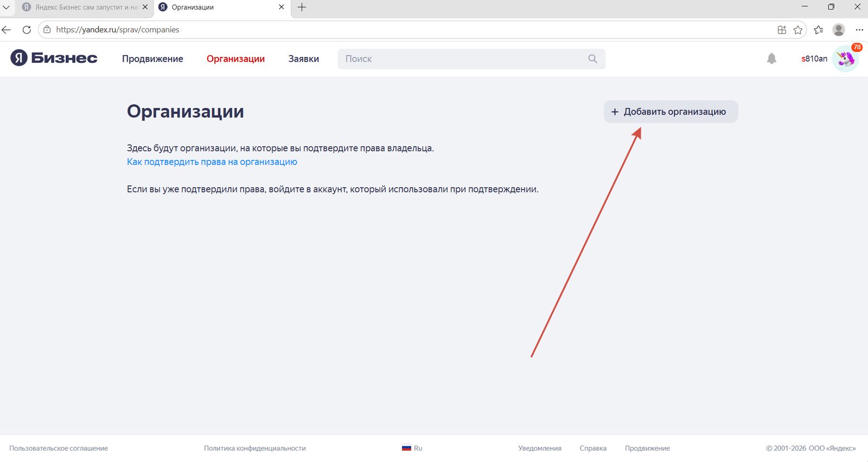868x462 pixels.
Task: Go back with the browser arrow
Action: [7, 30]
